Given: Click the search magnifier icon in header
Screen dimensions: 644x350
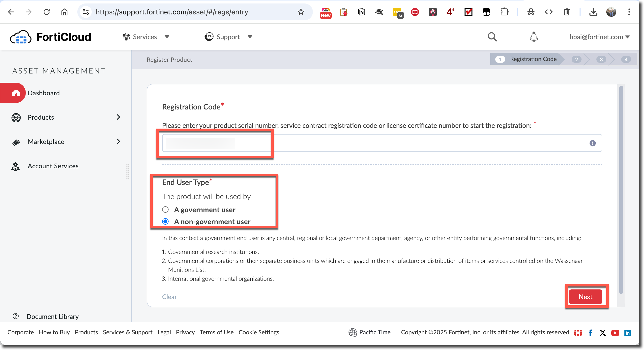Looking at the screenshot, I should [x=492, y=37].
